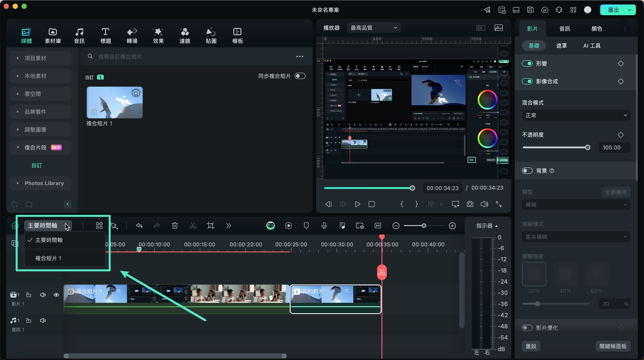644x360 pixels.
Task: Switch to the 音訊 properties tab
Action: pyautogui.click(x=564, y=29)
